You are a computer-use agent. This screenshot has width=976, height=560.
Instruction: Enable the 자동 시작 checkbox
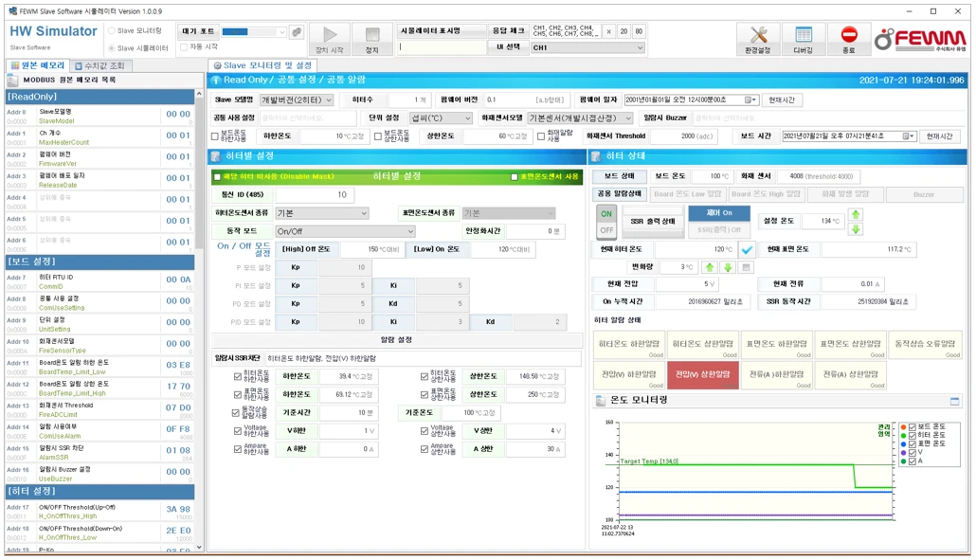coord(184,46)
